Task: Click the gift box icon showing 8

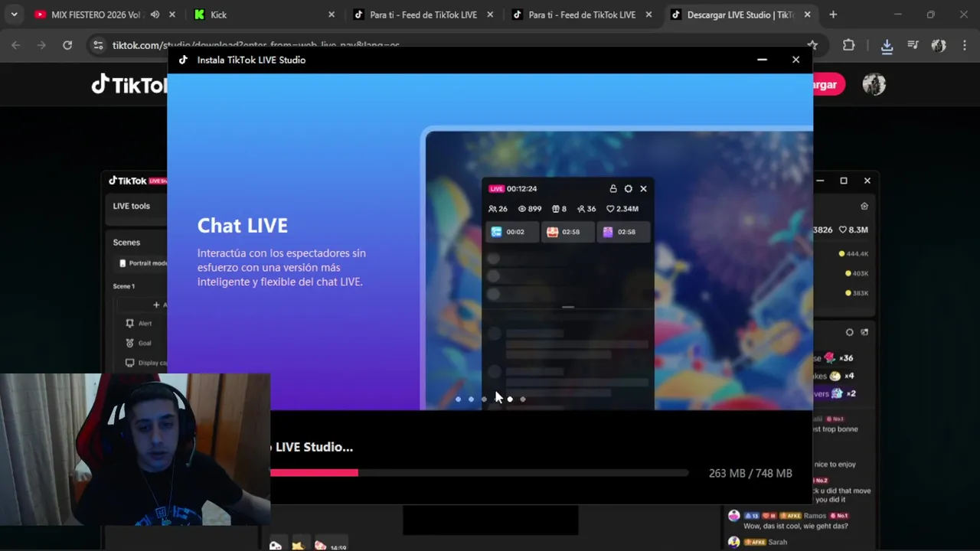Action: click(x=556, y=208)
